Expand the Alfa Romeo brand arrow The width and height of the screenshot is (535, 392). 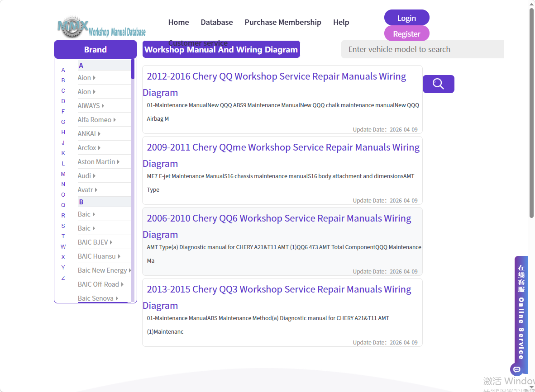(x=115, y=120)
